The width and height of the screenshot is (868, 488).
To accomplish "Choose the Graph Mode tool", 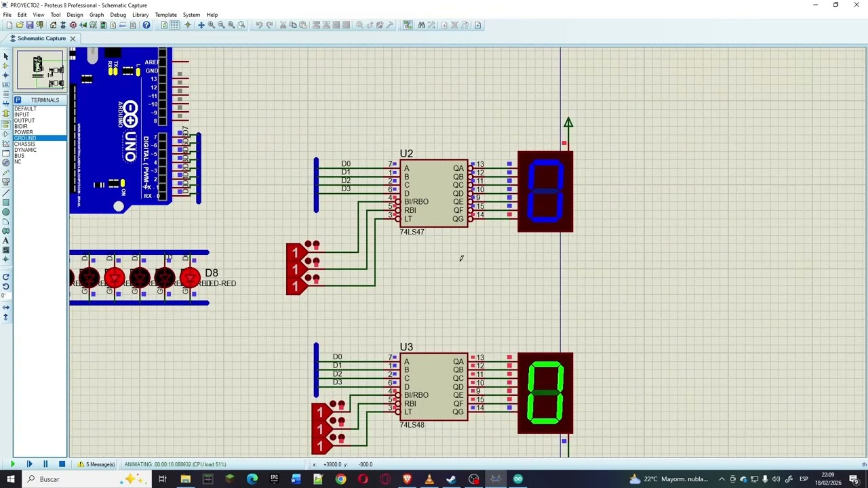I will pyautogui.click(x=6, y=144).
